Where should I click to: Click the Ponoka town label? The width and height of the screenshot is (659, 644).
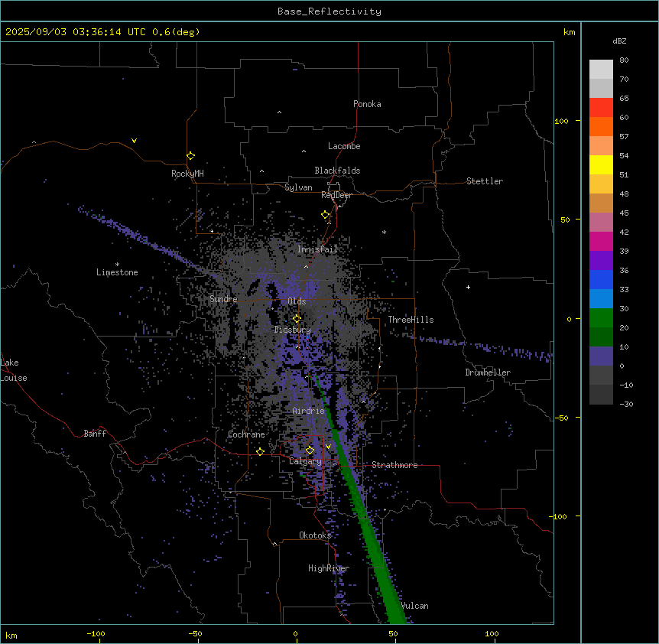[x=367, y=104]
